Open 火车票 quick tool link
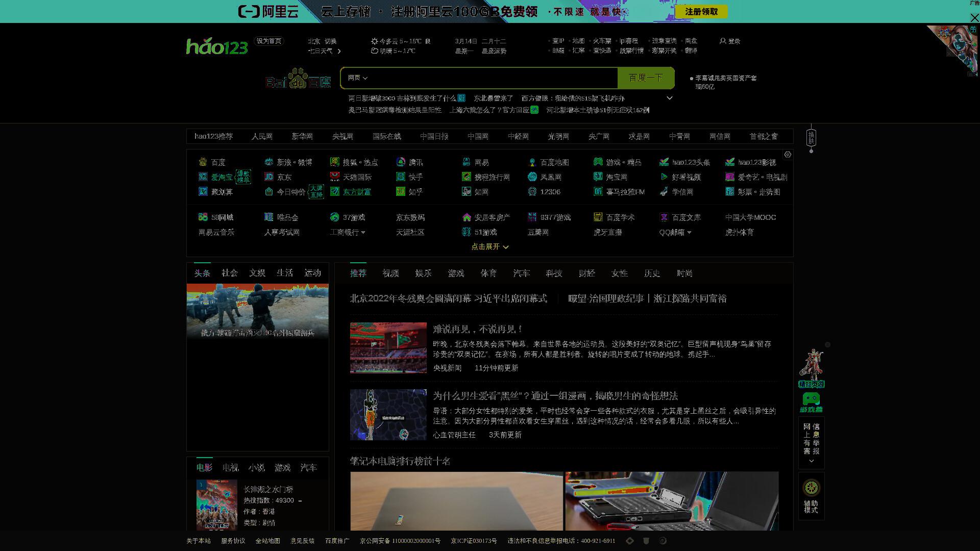This screenshot has height=551, width=980. [x=602, y=41]
